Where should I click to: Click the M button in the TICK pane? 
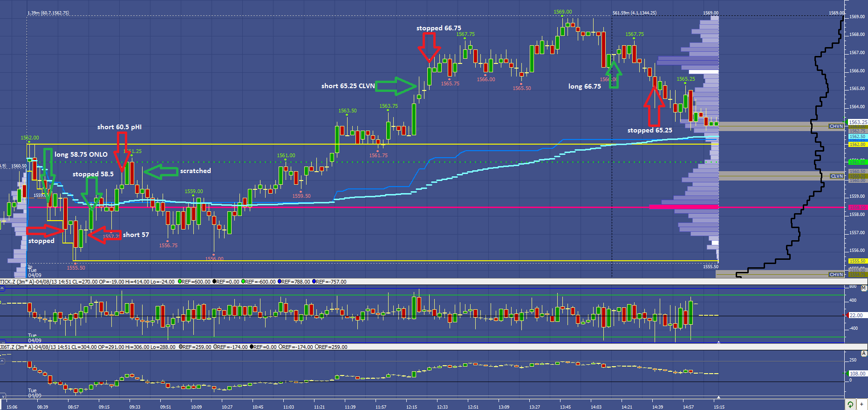[x=864, y=289]
